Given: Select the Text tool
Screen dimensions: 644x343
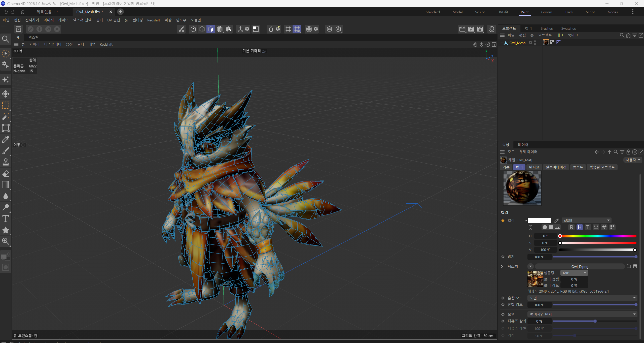Looking at the screenshot, I should [x=6, y=219].
